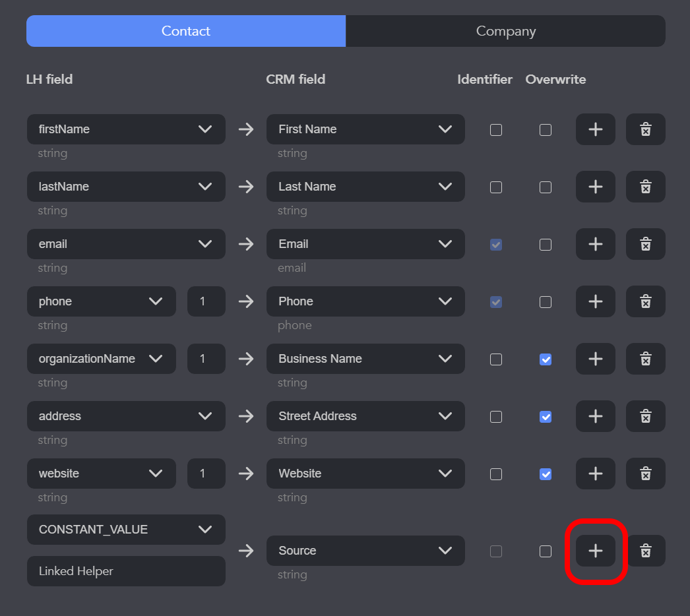Open the Phone CRM field dropdown
Image resolution: width=690 pixels, height=616 pixels.
(x=365, y=301)
